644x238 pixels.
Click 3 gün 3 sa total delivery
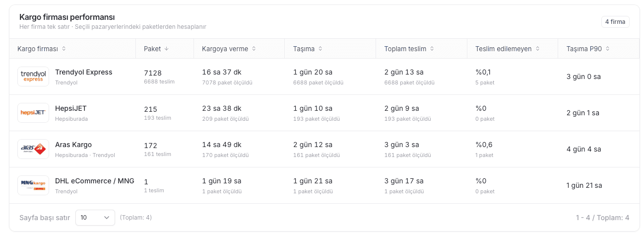[x=402, y=145]
